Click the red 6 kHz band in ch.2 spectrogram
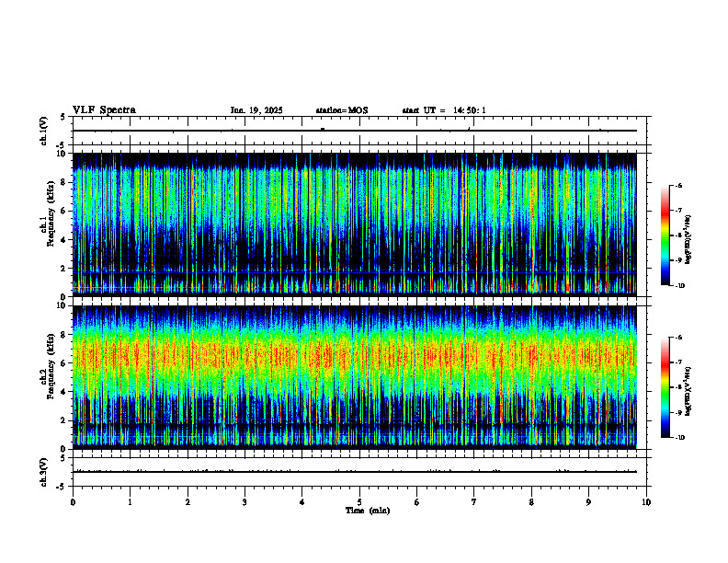728x563 pixels. [x=355, y=357]
